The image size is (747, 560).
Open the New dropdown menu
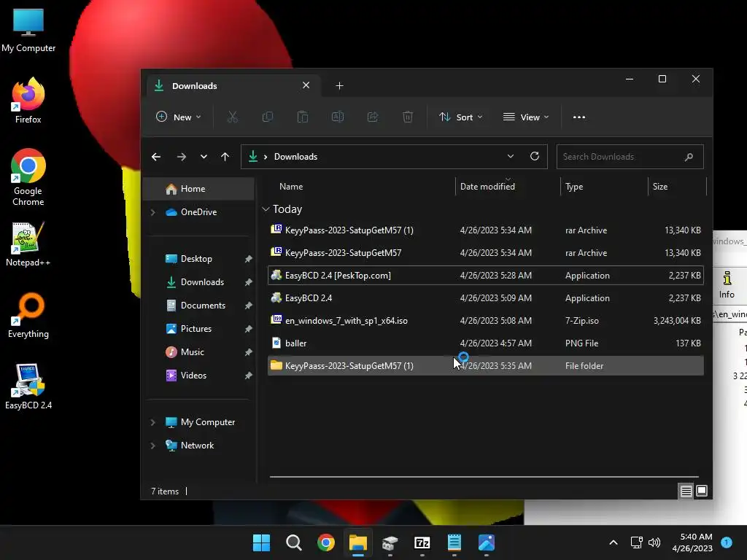coord(179,117)
